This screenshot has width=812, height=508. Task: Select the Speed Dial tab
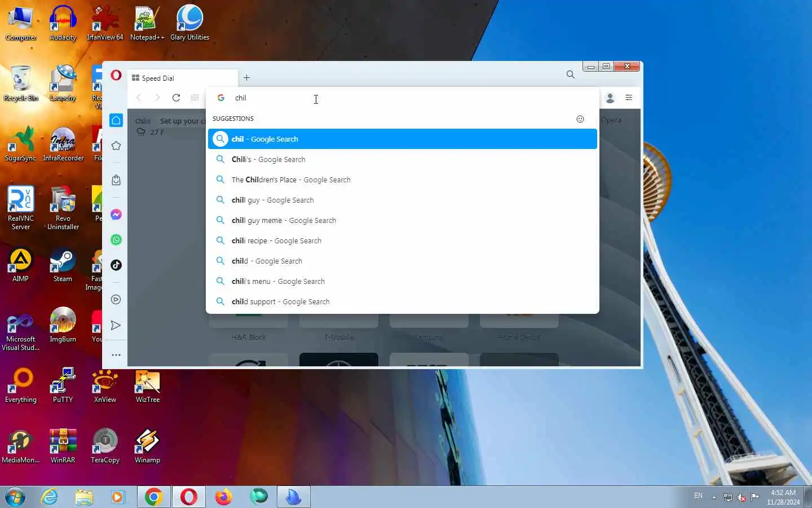(183, 78)
